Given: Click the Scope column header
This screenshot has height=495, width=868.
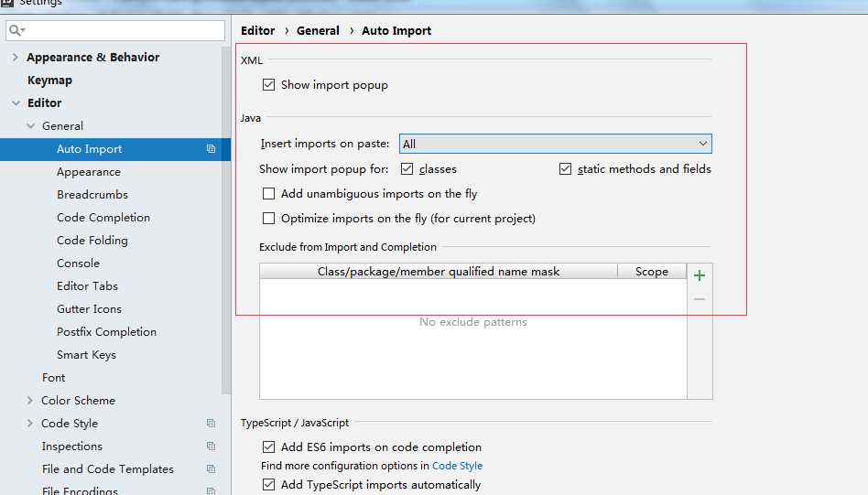Looking at the screenshot, I should pyautogui.click(x=652, y=272).
